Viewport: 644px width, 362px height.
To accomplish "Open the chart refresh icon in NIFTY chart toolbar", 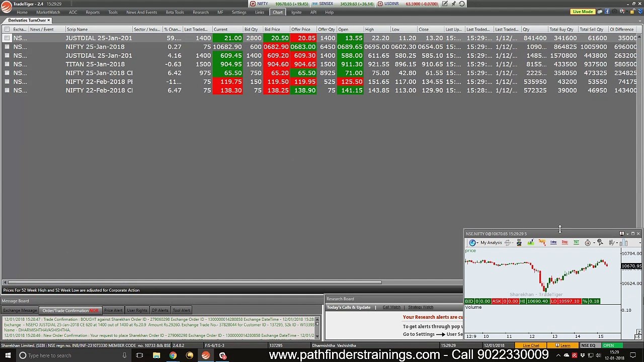I will [472, 243].
